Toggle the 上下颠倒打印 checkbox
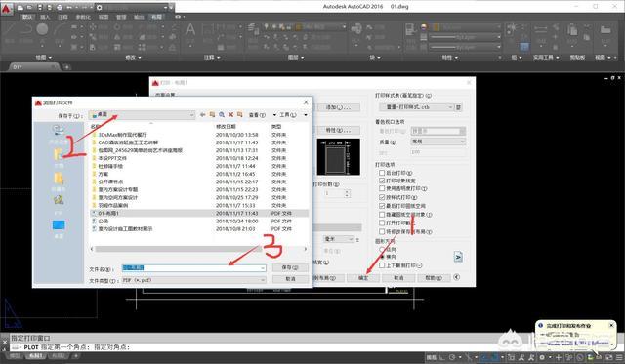 (382, 265)
